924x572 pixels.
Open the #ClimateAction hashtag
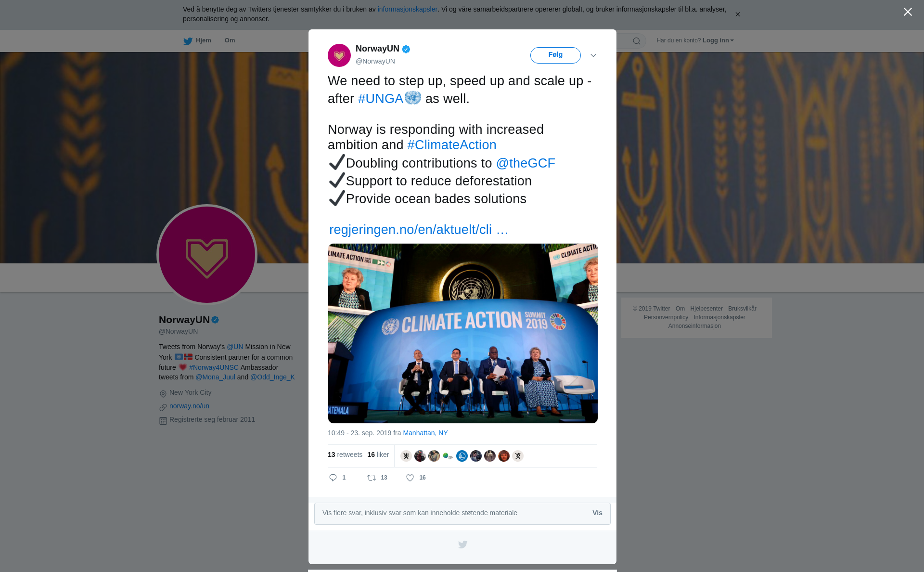pos(451,145)
